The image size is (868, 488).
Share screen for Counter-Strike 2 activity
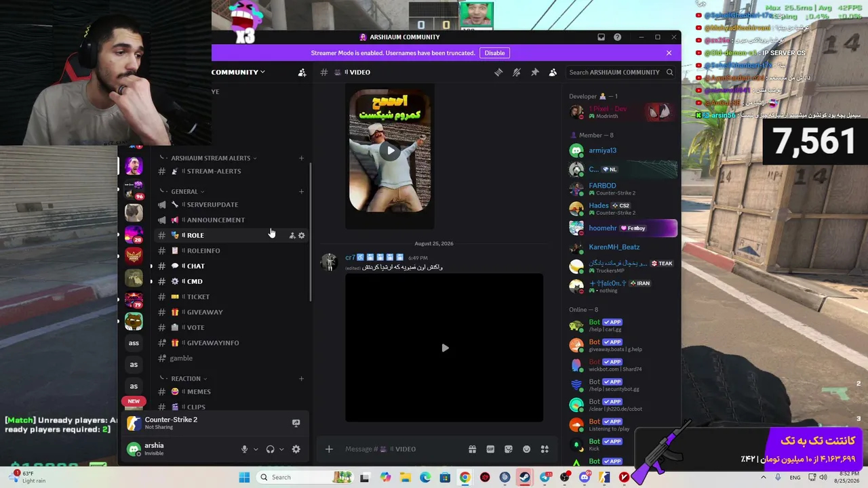[296, 423]
